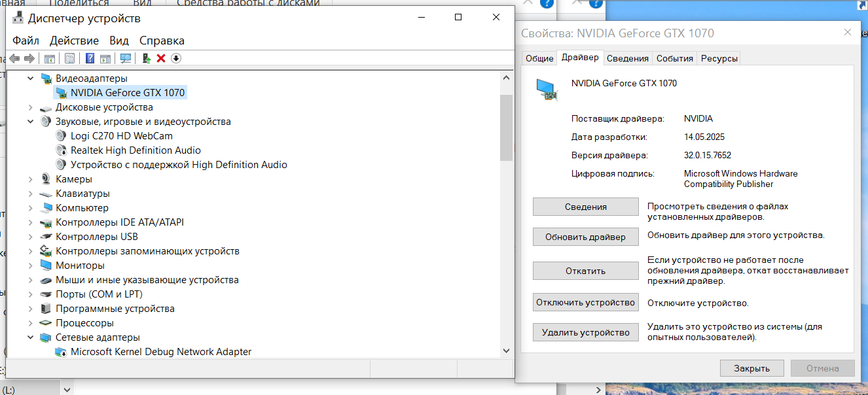Open the Справка menu
This screenshot has height=395, width=868.
point(162,41)
